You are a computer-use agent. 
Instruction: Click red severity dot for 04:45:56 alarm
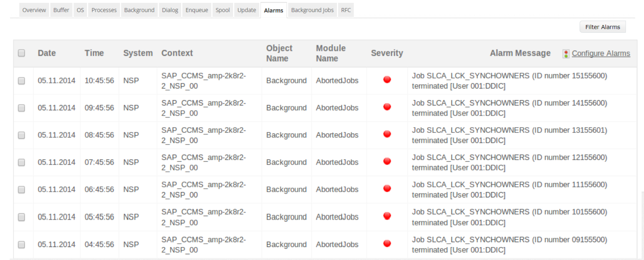(x=387, y=244)
